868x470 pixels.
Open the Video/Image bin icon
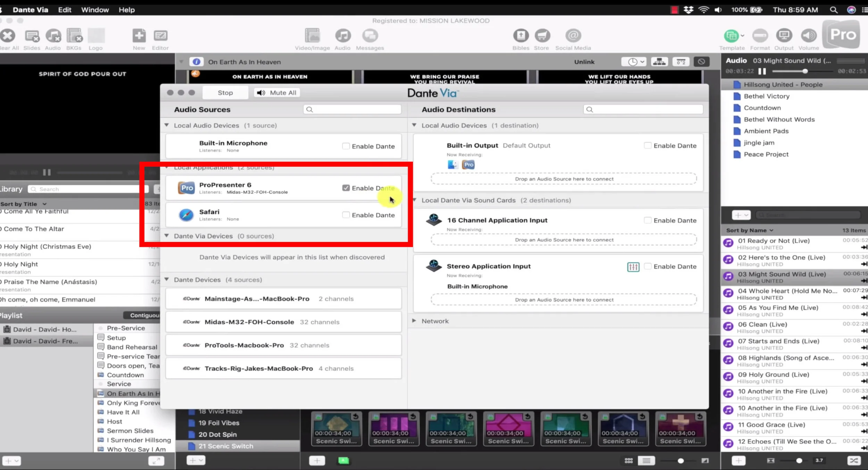[x=312, y=36]
